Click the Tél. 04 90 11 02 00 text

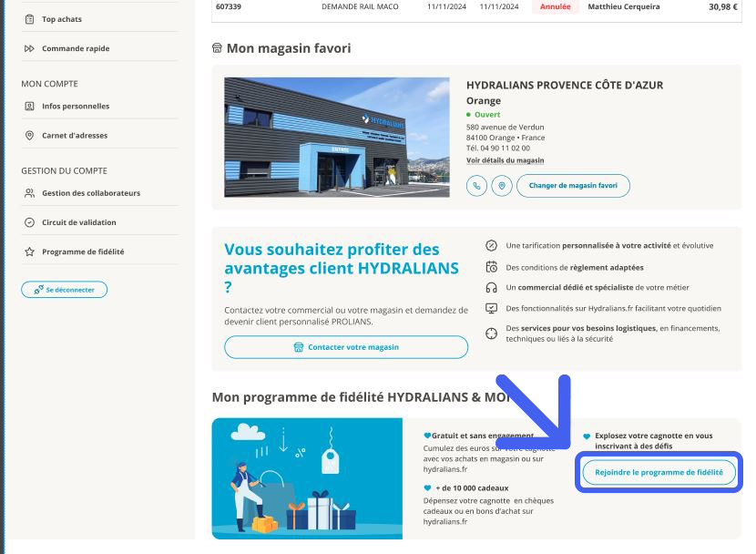(x=498, y=148)
